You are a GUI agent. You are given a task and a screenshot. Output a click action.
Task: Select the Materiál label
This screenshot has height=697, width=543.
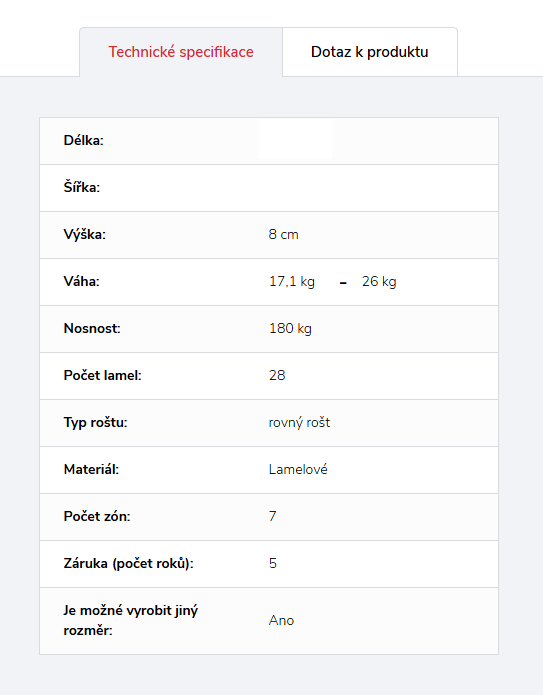92,469
